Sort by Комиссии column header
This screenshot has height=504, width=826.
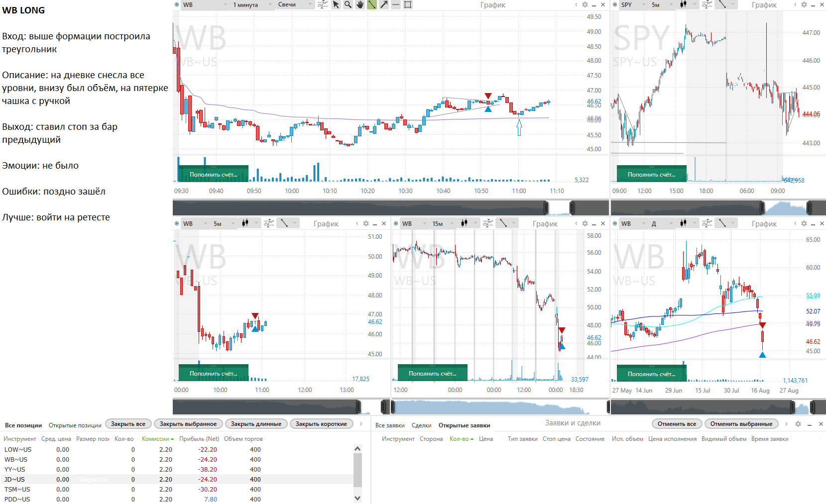(x=158, y=439)
